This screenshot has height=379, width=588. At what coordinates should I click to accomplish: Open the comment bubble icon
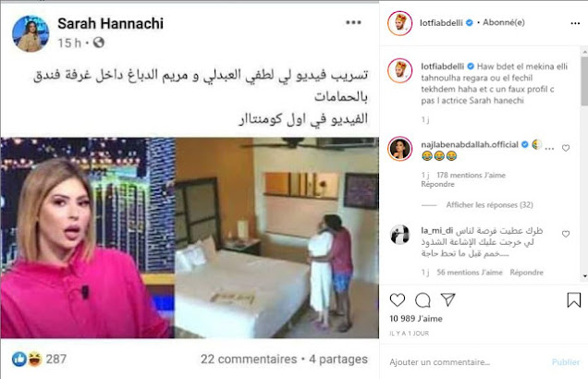point(423,300)
